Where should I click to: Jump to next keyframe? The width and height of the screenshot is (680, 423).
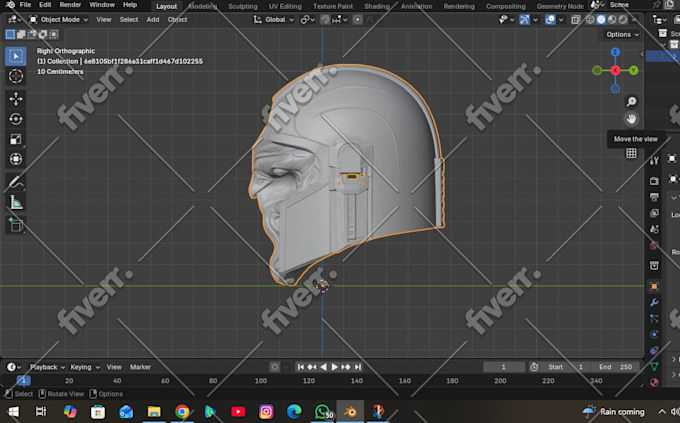coord(346,367)
